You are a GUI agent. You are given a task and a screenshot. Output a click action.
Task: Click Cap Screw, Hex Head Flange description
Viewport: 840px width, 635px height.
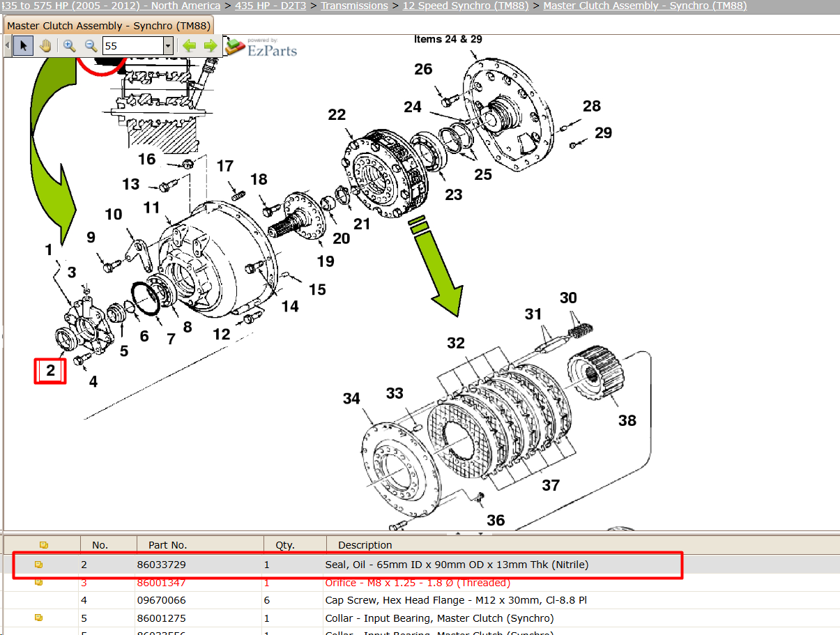point(456,600)
